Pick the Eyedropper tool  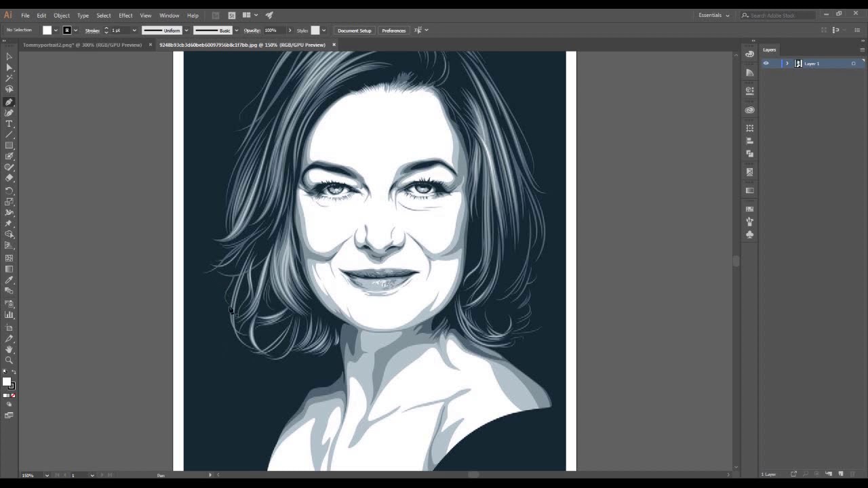[9, 279]
